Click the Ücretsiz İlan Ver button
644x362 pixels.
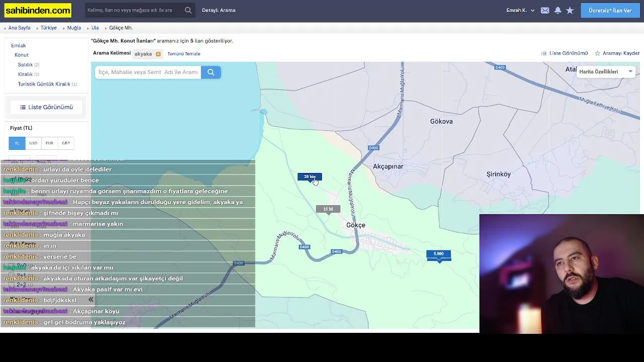[x=610, y=11]
